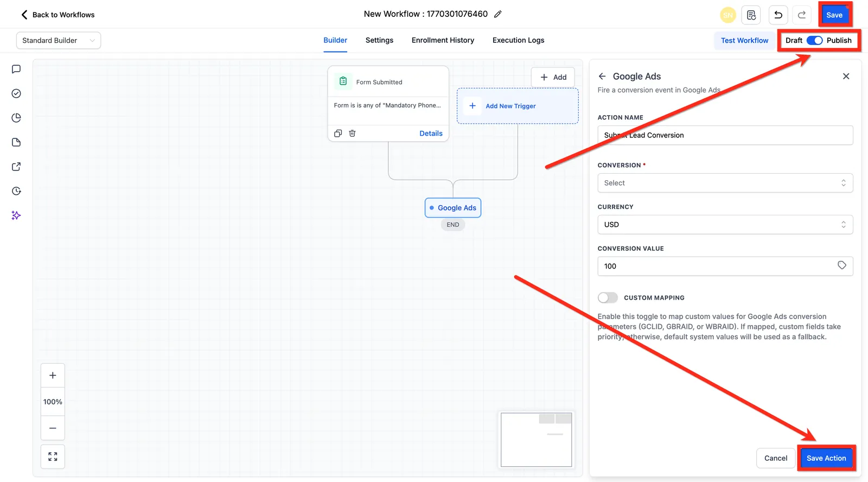
Task: Fit workflow to screen with expand icon
Action: pyautogui.click(x=53, y=456)
